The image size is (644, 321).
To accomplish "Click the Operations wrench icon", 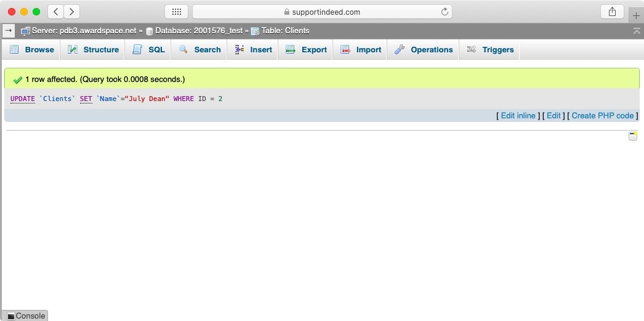I will tap(400, 50).
